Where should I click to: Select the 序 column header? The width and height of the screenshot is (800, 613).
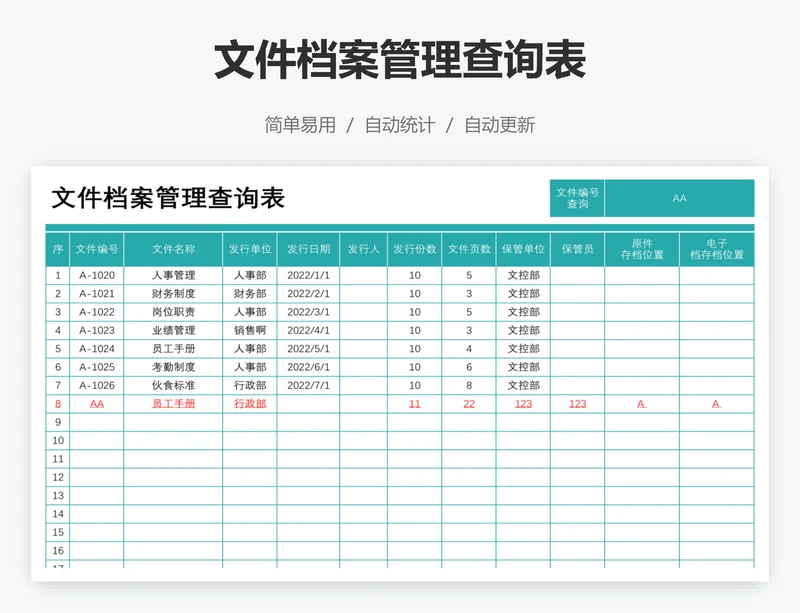pos(58,249)
